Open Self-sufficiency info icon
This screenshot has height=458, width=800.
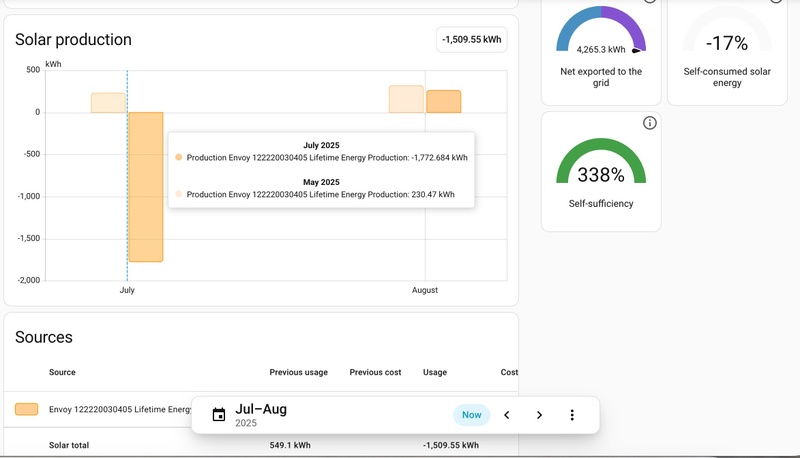click(649, 123)
